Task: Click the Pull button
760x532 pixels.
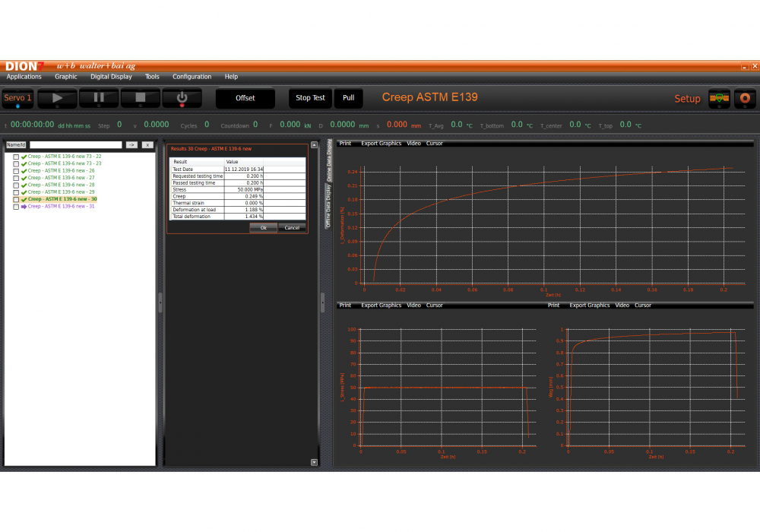Action: pyautogui.click(x=349, y=98)
